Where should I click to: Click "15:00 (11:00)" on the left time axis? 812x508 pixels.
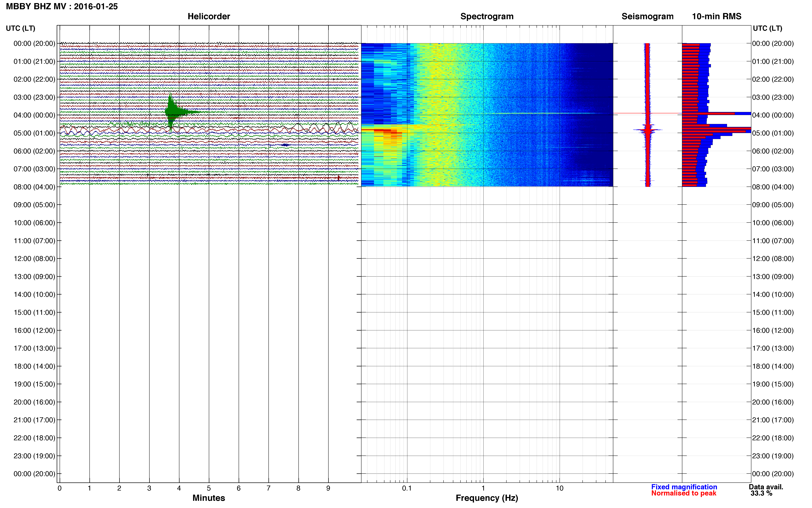[x=34, y=312]
